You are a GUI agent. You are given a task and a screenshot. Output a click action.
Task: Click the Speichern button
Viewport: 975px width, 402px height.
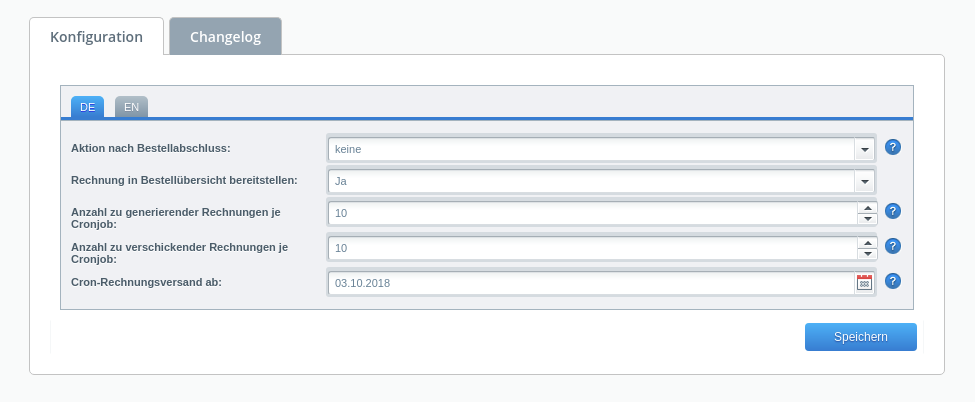pyautogui.click(x=860, y=337)
